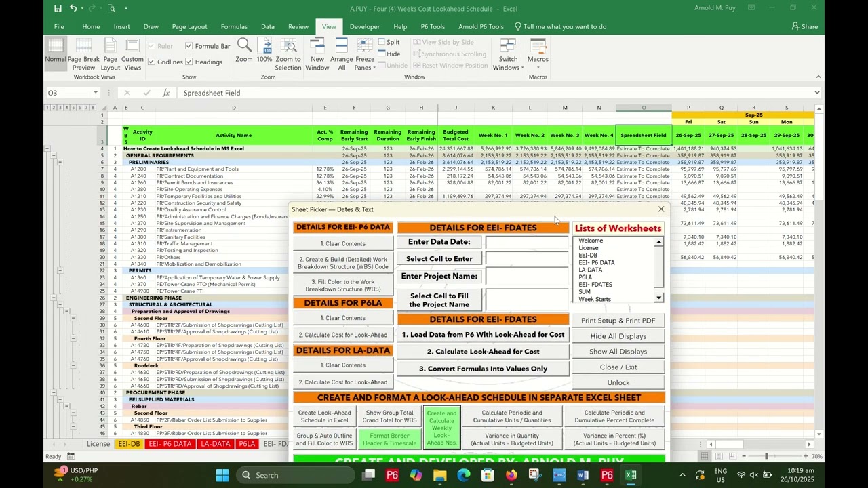Switch to Page Layout view
The width and height of the screenshot is (868, 488).
pos(111,55)
